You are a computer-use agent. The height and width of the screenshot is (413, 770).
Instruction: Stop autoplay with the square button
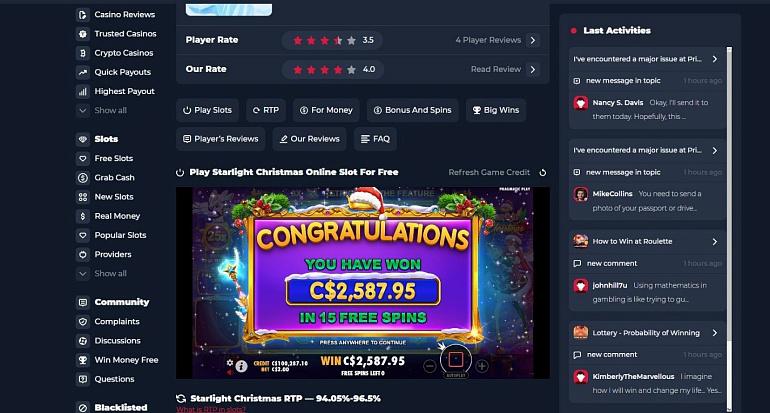tap(456, 359)
